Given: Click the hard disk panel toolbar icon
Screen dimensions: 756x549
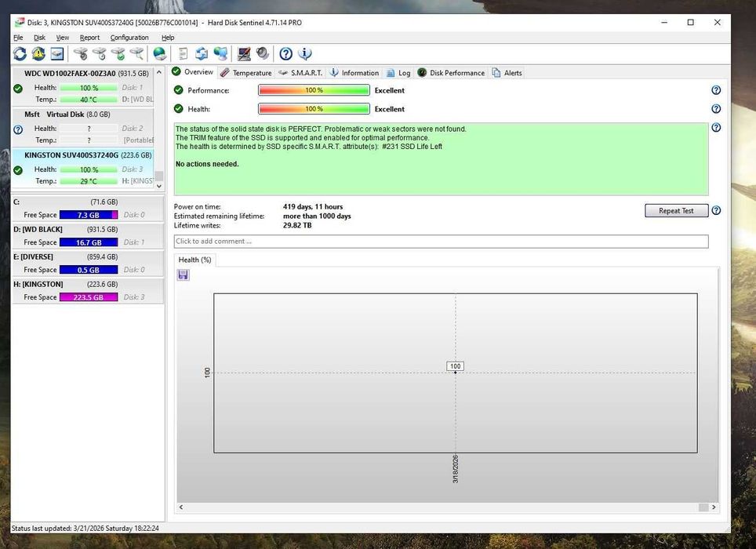Looking at the screenshot, I should (57, 53).
